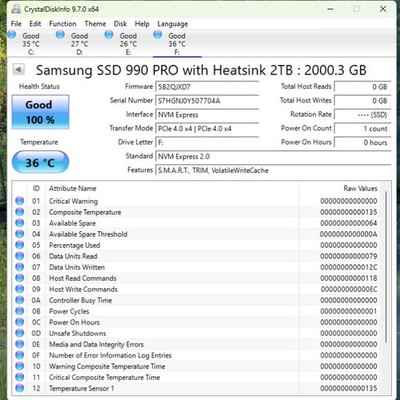Click the status orb for drive F:
The height and width of the screenshot is (400, 400).
click(x=157, y=34)
